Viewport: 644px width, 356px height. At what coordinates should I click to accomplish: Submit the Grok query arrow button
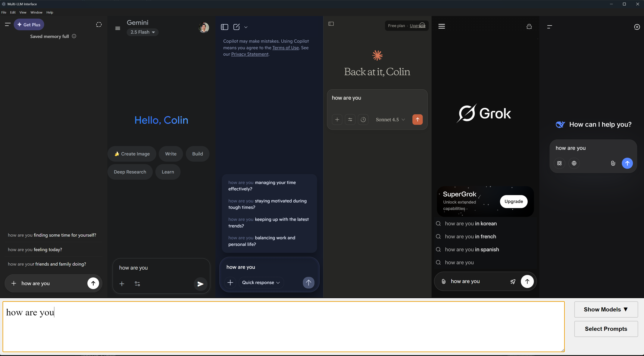(x=527, y=282)
